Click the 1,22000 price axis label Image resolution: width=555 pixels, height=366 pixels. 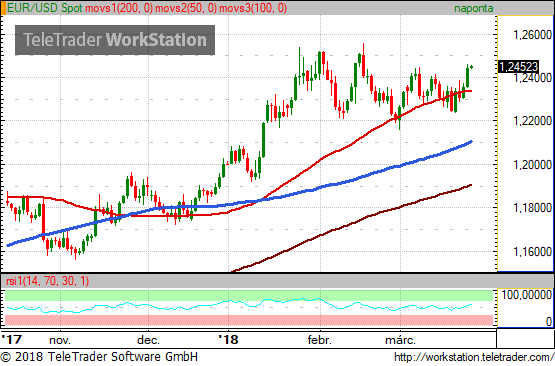(x=532, y=121)
